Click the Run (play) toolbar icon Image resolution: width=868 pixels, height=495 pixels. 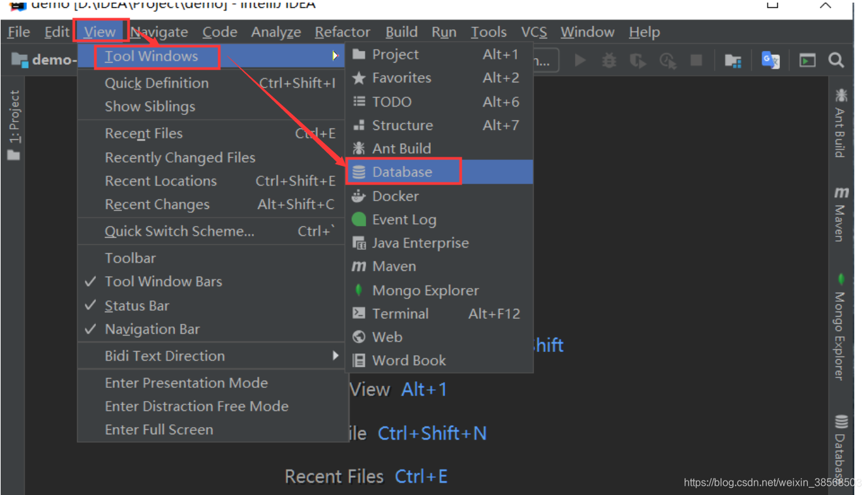tap(580, 61)
